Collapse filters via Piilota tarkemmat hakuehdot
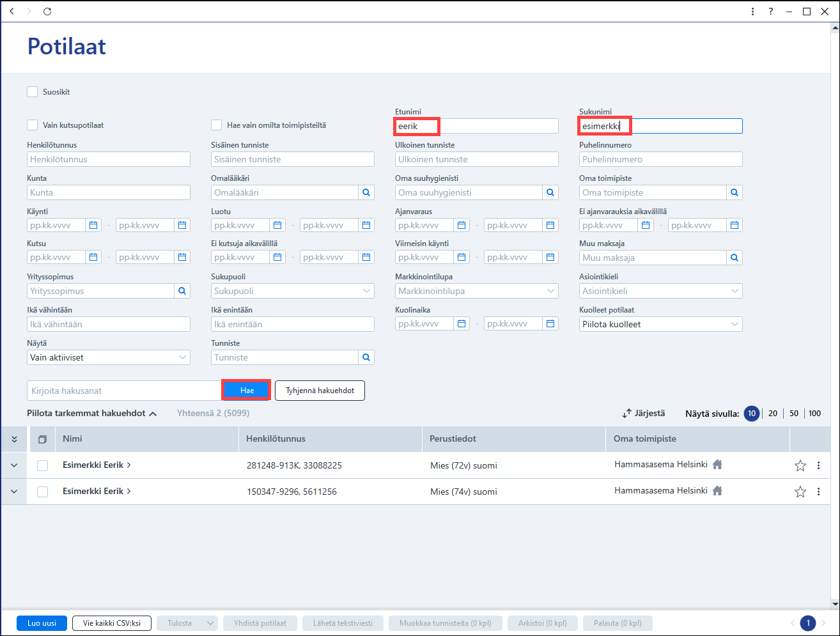This screenshot has width=840, height=636. click(x=92, y=414)
